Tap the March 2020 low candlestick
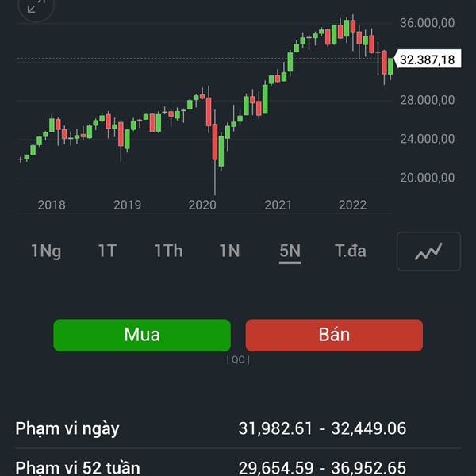Image resolution: width=476 pixels, height=476 pixels. (x=215, y=142)
